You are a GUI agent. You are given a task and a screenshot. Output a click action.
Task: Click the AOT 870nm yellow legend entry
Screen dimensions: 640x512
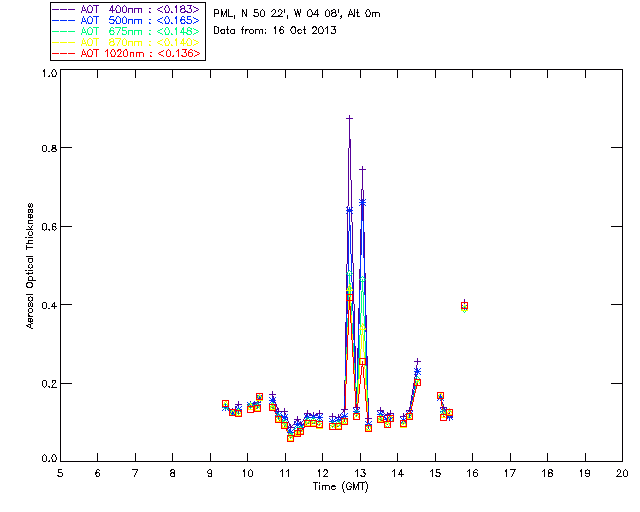(x=126, y=42)
